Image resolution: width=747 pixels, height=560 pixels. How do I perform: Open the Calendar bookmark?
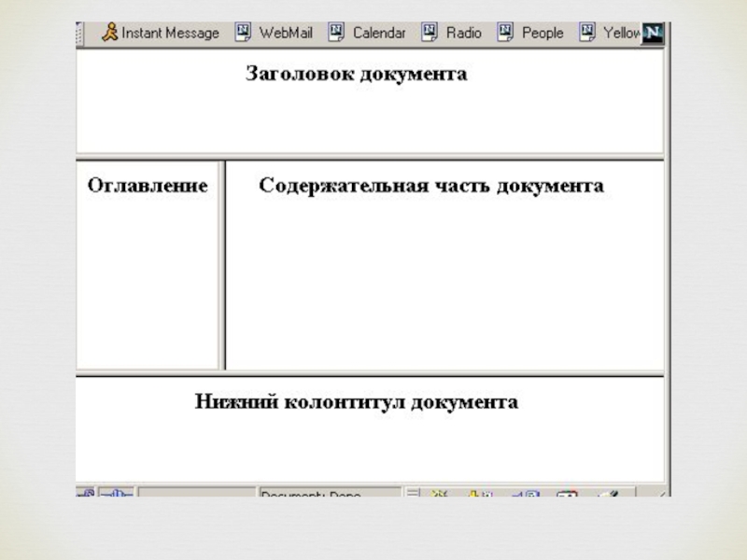367,33
